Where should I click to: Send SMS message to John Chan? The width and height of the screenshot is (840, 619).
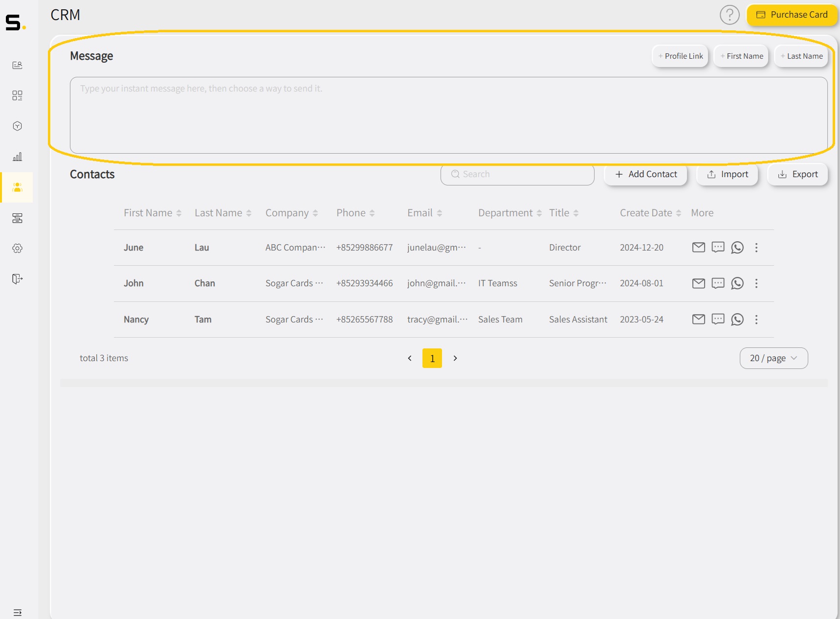(718, 283)
